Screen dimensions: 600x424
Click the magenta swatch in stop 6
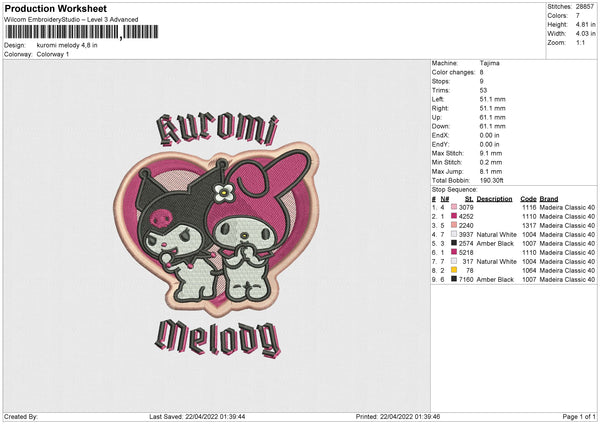454,252
